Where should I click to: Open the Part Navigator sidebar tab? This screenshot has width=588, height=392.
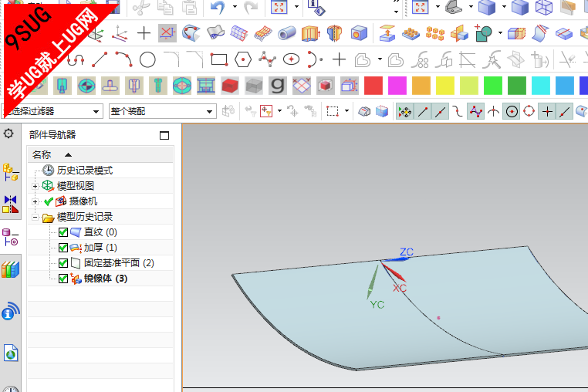click(x=11, y=238)
